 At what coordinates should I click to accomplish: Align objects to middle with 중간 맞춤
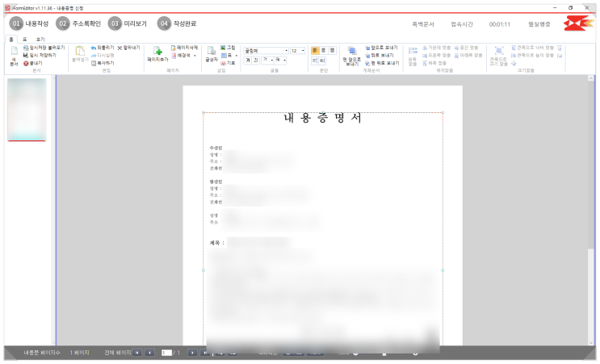466,48
